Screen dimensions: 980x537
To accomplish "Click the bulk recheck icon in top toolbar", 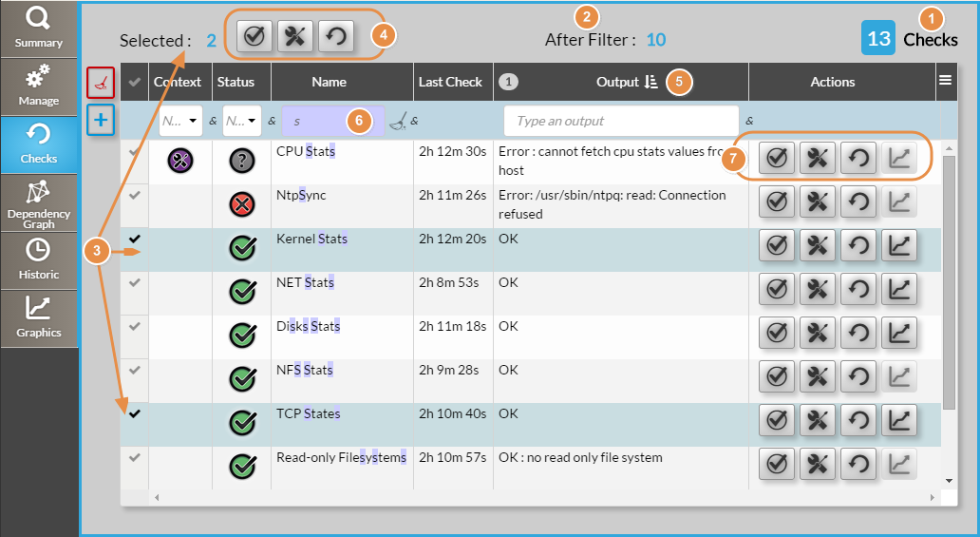I will [335, 36].
